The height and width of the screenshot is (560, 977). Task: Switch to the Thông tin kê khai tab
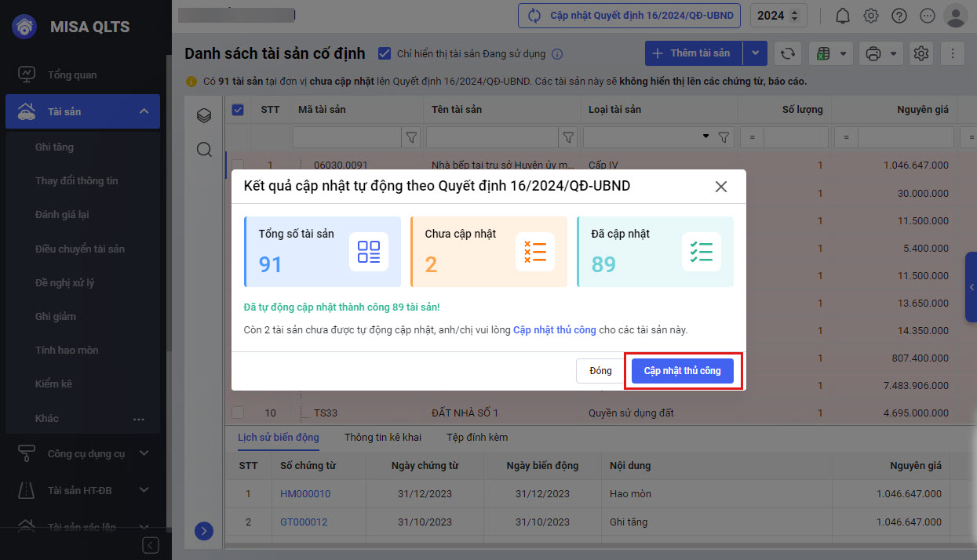coord(382,437)
